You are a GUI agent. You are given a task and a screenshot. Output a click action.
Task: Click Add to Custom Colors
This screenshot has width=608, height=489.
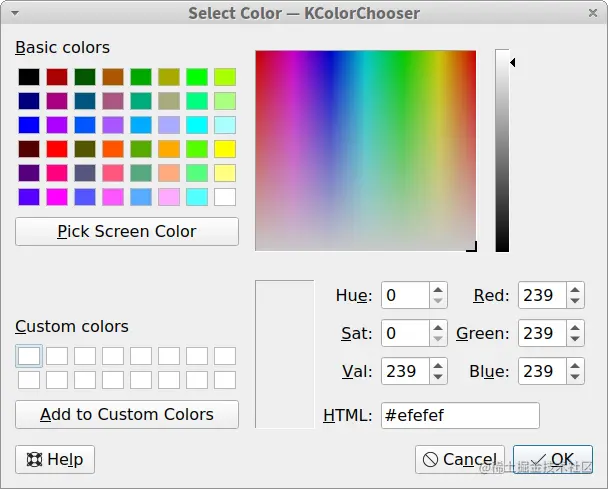coord(127,414)
